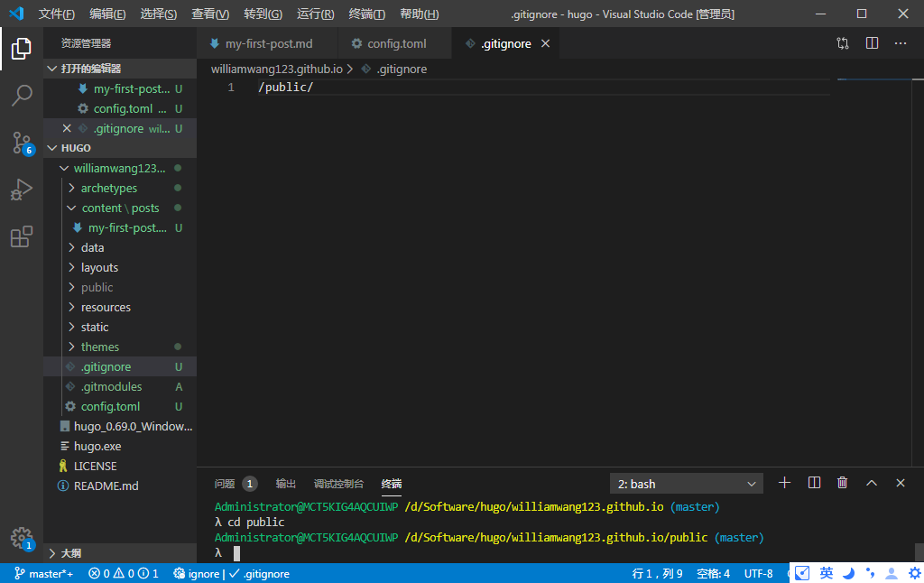Click the Open Changes compare icon in editor toolbar
924x583 pixels.
pyautogui.click(x=843, y=43)
